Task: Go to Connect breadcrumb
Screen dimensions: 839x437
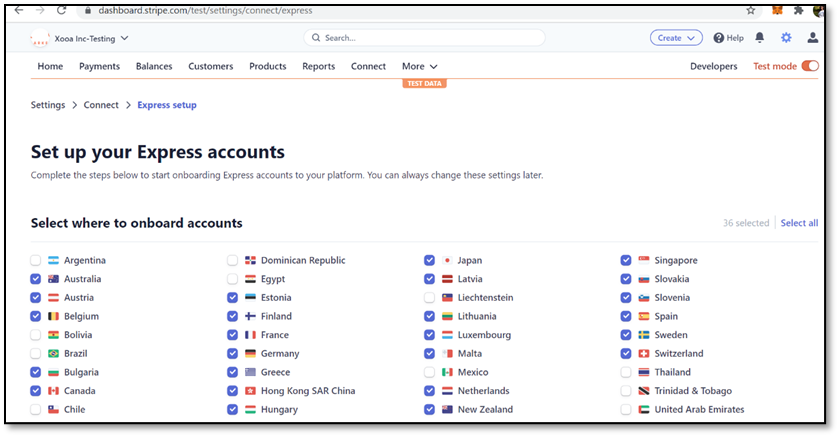Action: click(x=101, y=105)
